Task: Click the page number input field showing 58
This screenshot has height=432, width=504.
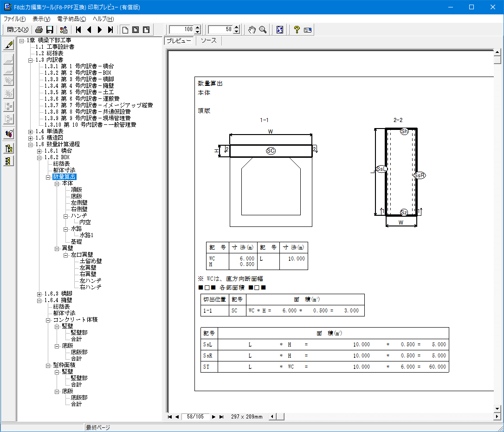Action: coord(220,30)
